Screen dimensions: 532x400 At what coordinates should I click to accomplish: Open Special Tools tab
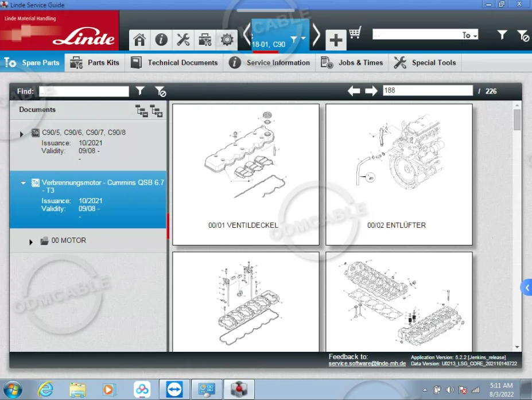[425, 63]
